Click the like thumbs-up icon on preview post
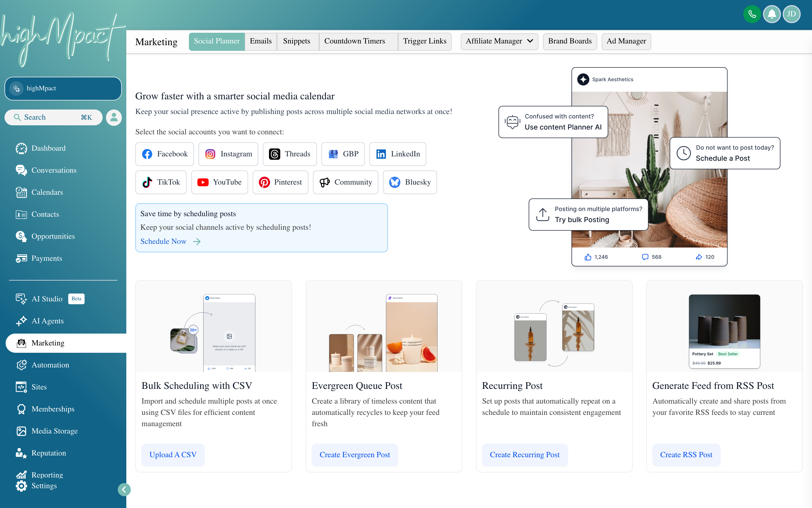 pyautogui.click(x=588, y=257)
